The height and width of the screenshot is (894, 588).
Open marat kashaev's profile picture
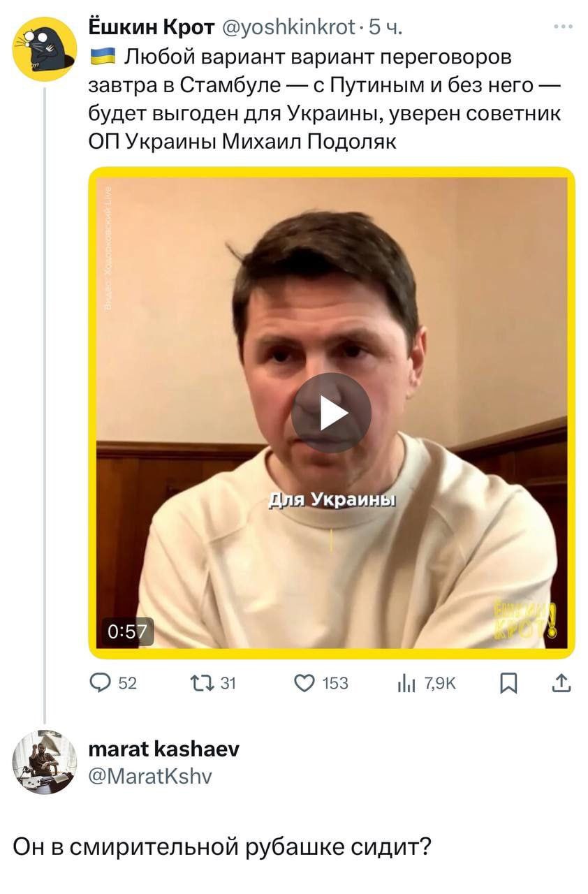click(x=45, y=761)
